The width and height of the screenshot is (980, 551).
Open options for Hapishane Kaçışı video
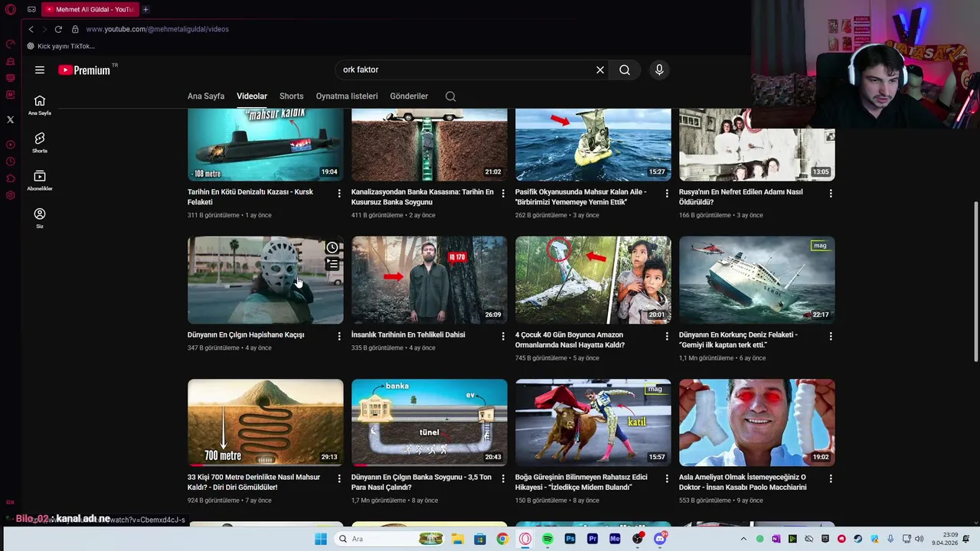tap(339, 336)
